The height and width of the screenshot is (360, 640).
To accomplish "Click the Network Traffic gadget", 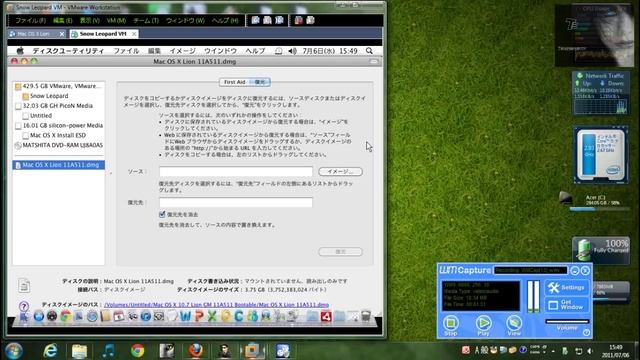I will tap(600, 93).
